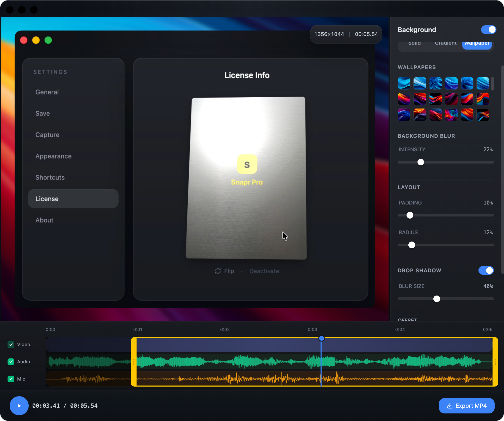504x421 pixels.
Task: Switch to Gradient background mode
Action: tap(445, 43)
